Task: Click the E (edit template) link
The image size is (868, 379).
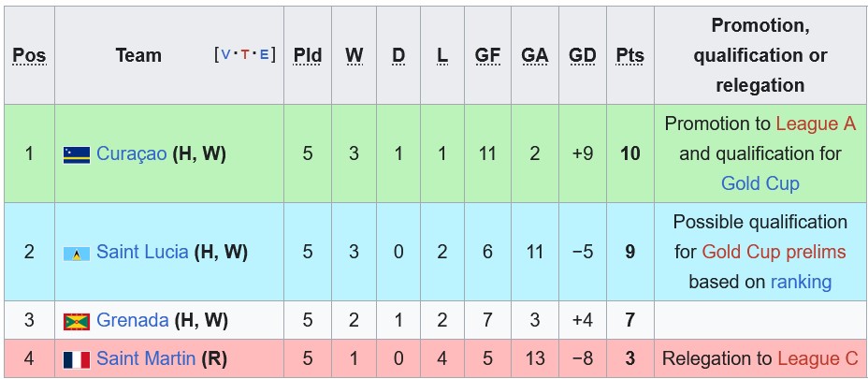Action: click(x=264, y=55)
